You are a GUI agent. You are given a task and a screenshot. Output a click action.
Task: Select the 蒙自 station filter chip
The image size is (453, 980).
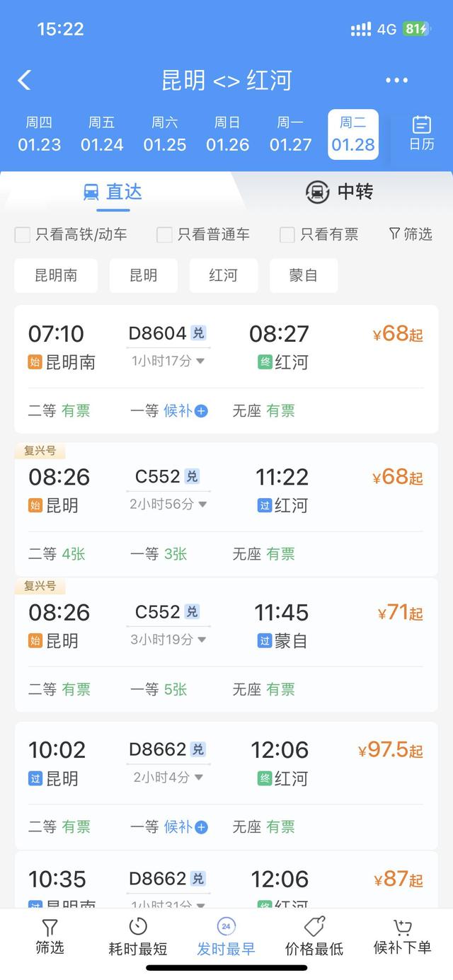(x=304, y=275)
